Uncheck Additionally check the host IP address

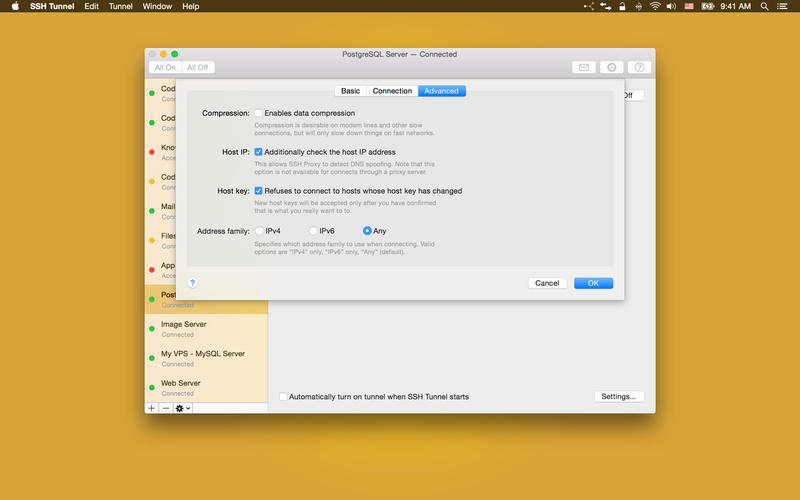coord(259,152)
